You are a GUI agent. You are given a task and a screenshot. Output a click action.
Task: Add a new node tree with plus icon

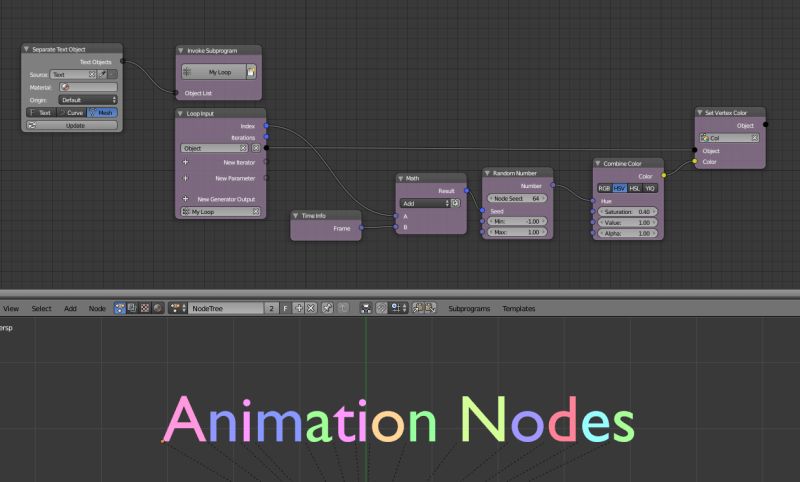(298, 308)
